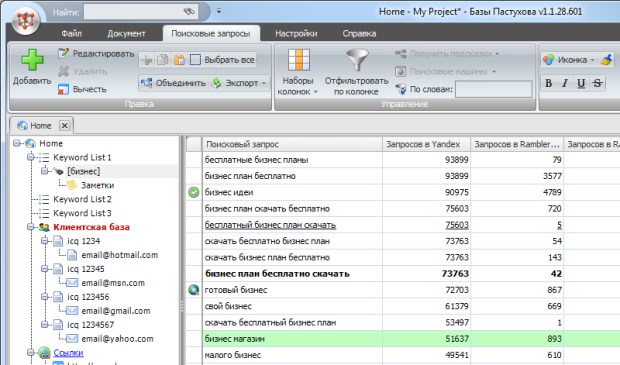Viewport: 620px width, 365px height.
Task: Collapse the icq 123456 node
Action: (x=45, y=297)
